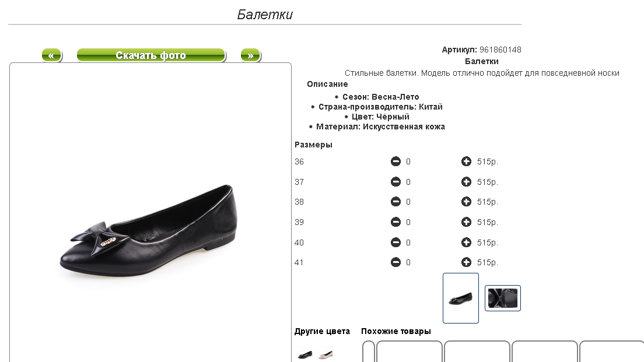Choose the black color variant

pos(305,354)
